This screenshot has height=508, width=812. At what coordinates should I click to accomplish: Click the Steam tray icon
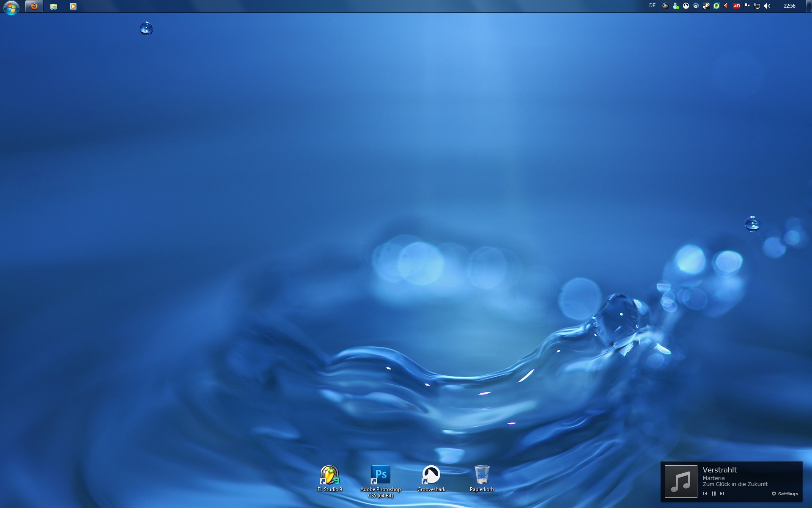(706, 6)
